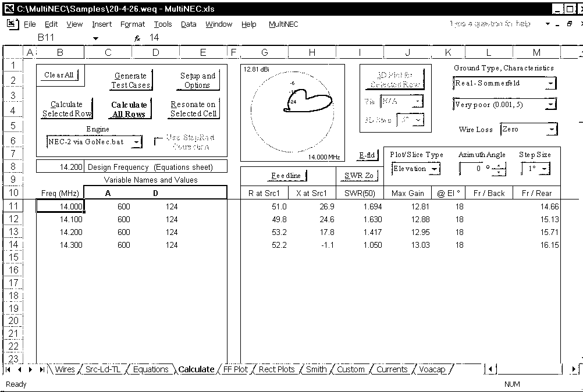Increase Azimuth Angle with spinner up arrow
The width and height of the screenshot is (583, 392).
[x=499, y=166]
